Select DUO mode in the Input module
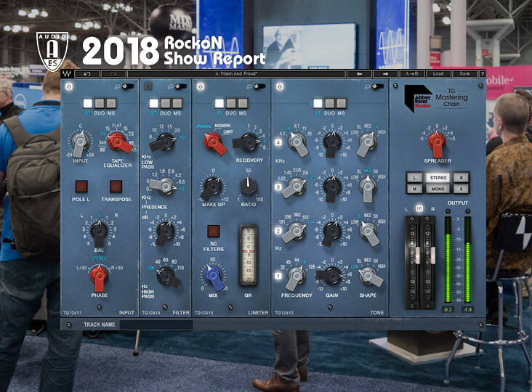532x392 pixels. (x=100, y=103)
